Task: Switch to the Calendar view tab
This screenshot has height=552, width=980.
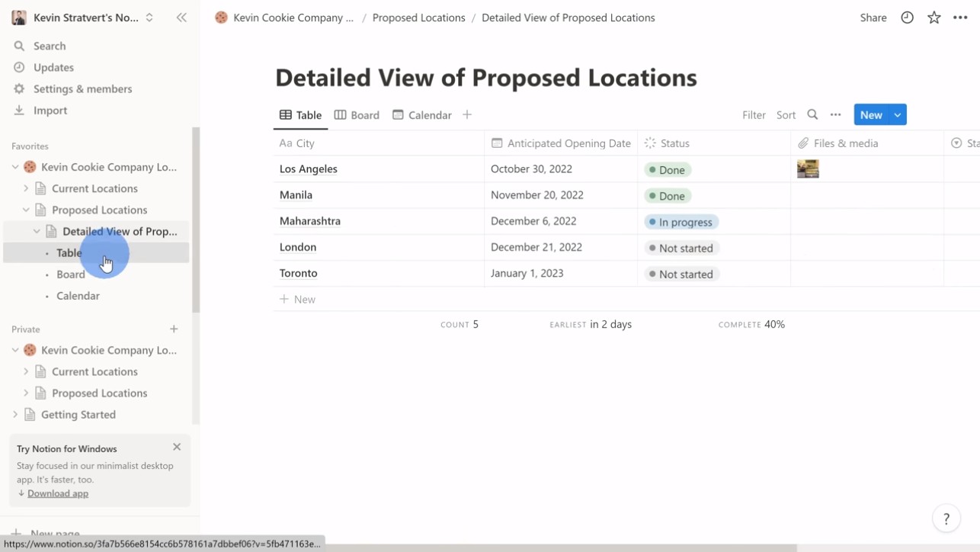Action: [x=422, y=115]
